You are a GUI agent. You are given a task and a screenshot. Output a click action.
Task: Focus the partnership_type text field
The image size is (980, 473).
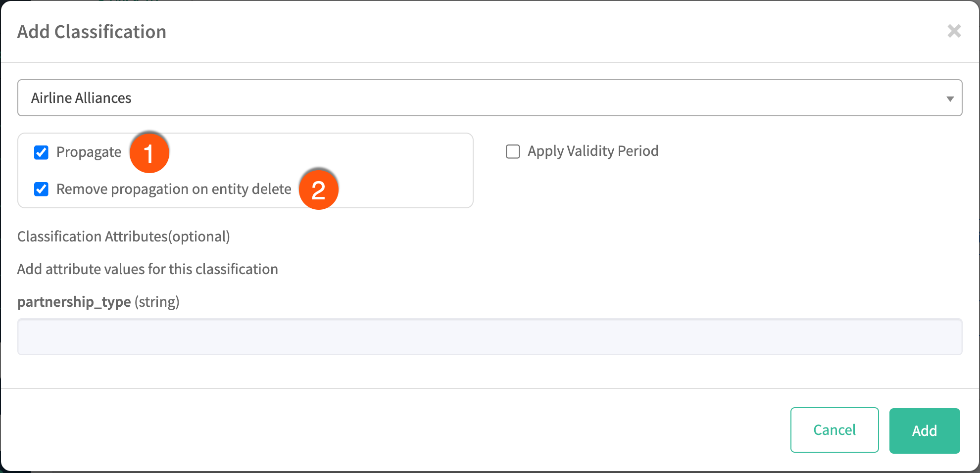click(489, 336)
